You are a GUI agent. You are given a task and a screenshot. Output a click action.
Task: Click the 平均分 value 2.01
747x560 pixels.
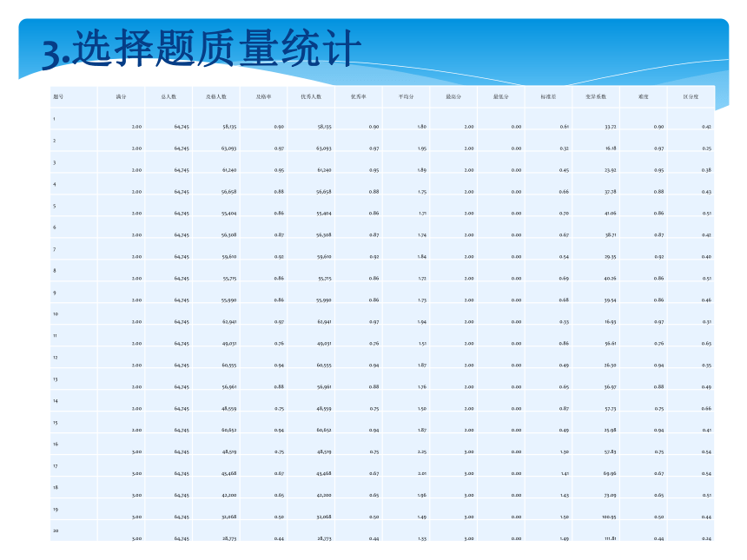coord(422,474)
